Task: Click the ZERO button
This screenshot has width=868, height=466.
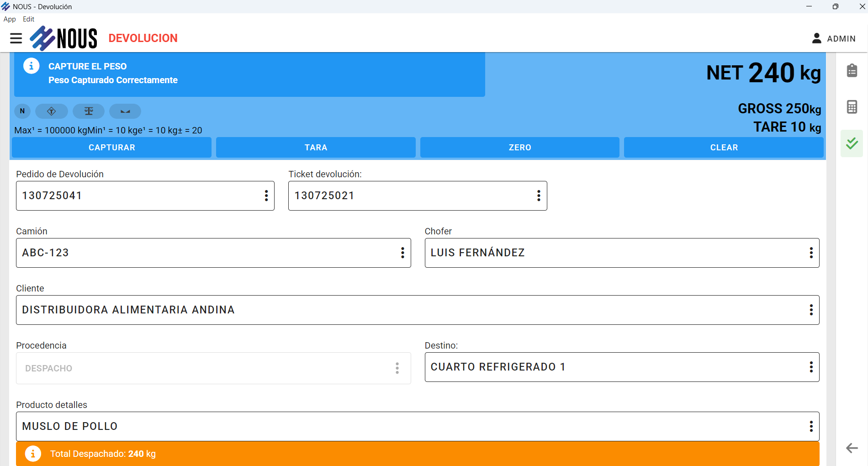Action: [x=519, y=148]
